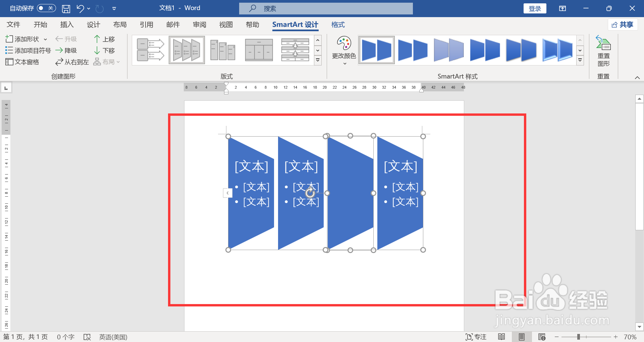Expand the SmartArt styles gallery More button

pos(580,60)
